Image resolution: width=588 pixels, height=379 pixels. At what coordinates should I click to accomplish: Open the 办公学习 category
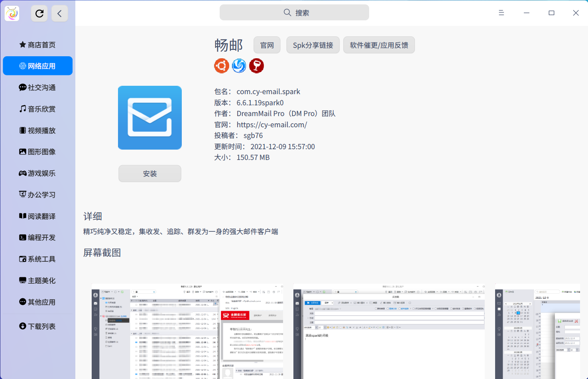[x=37, y=195]
